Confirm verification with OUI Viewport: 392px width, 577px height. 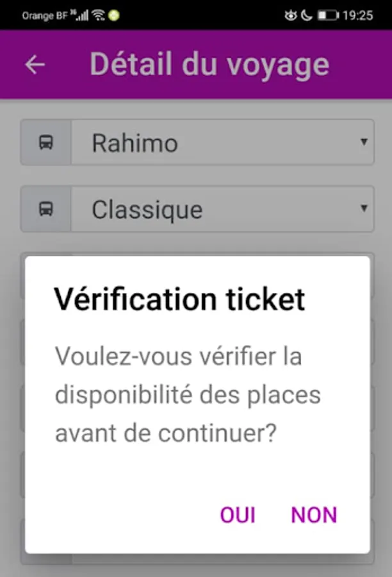tap(238, 514)
